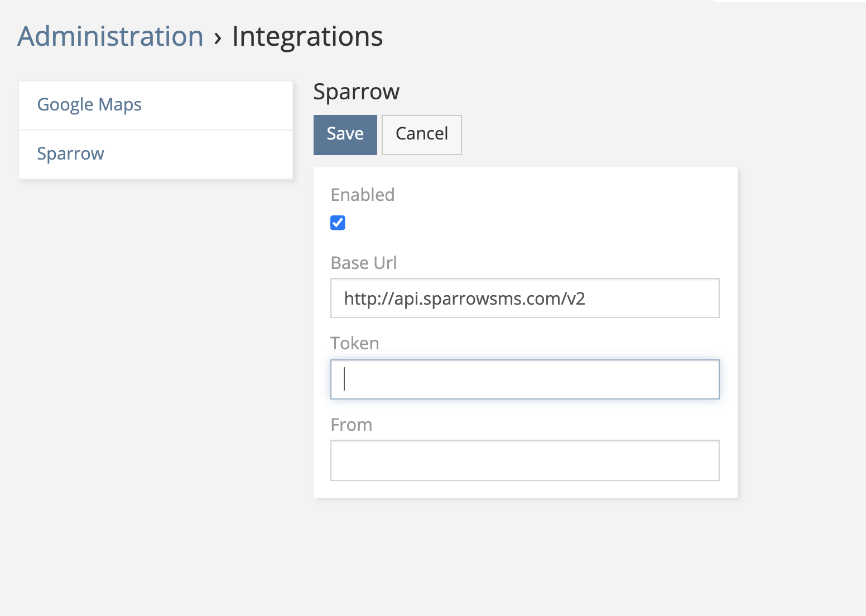
Task: Open the Google Maps integration
Action: pyautogui.click(x=89, y=105)
